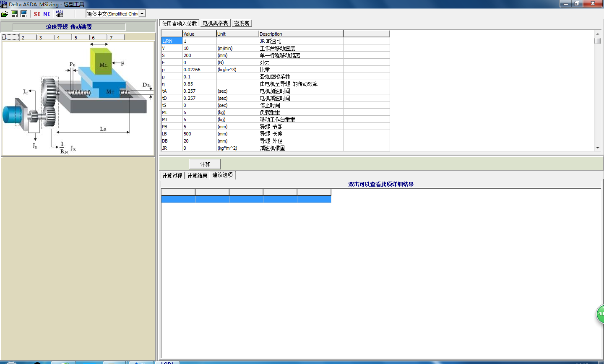Select the 1/RN row header cell

172,41
